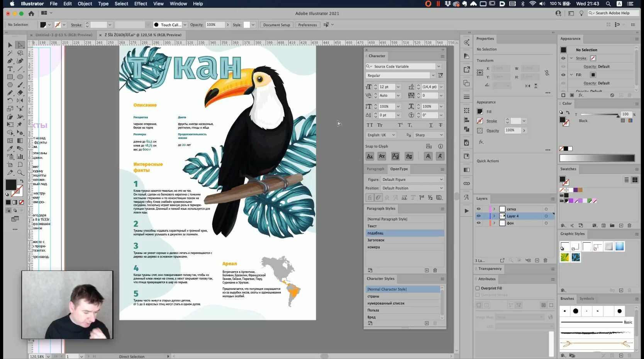This screenshot has height=359, width=644.
Task: Expand Layer 4 contents
Action: pos(494,216)
